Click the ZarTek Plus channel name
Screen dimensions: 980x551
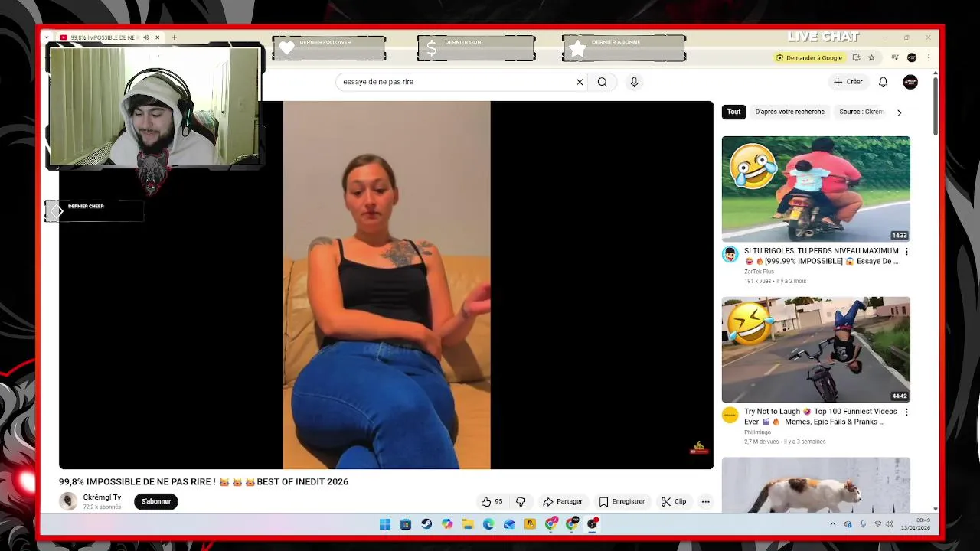click(x=759, y=272)
